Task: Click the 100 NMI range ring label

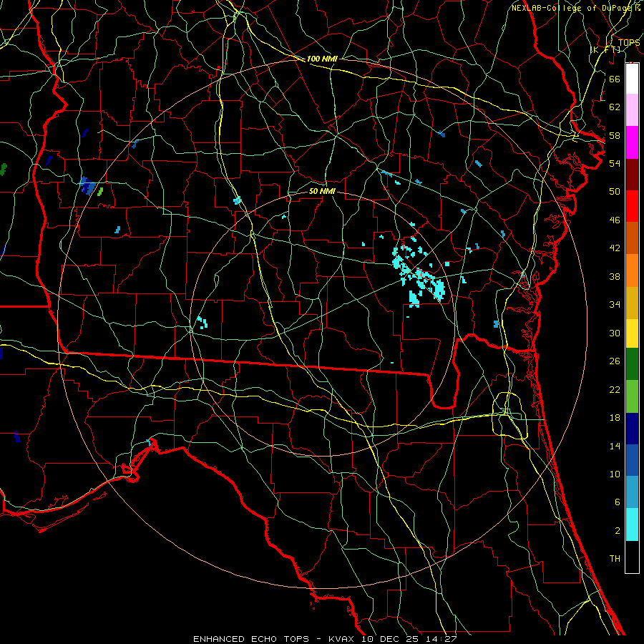Action: point(322,59)
